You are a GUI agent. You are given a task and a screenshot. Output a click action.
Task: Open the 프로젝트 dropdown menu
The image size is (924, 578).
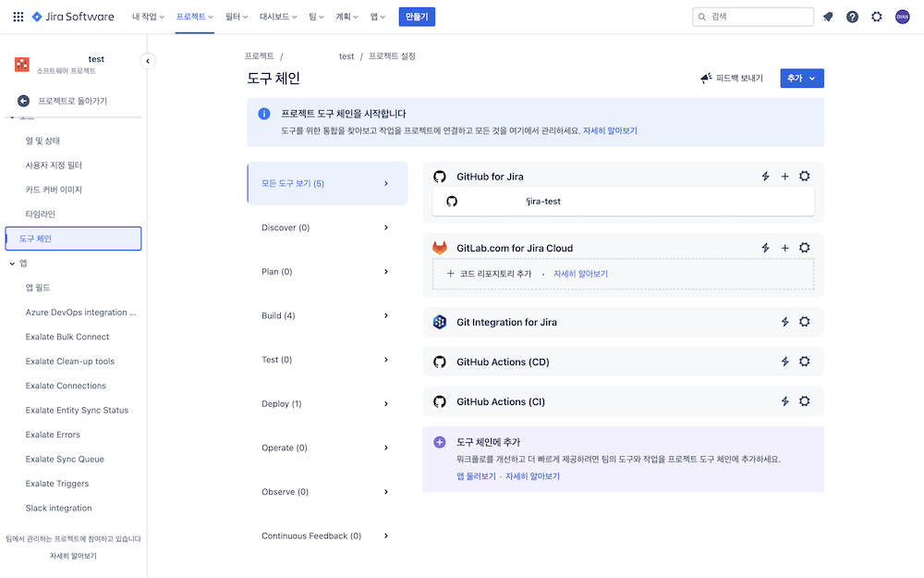pos(194,17)
